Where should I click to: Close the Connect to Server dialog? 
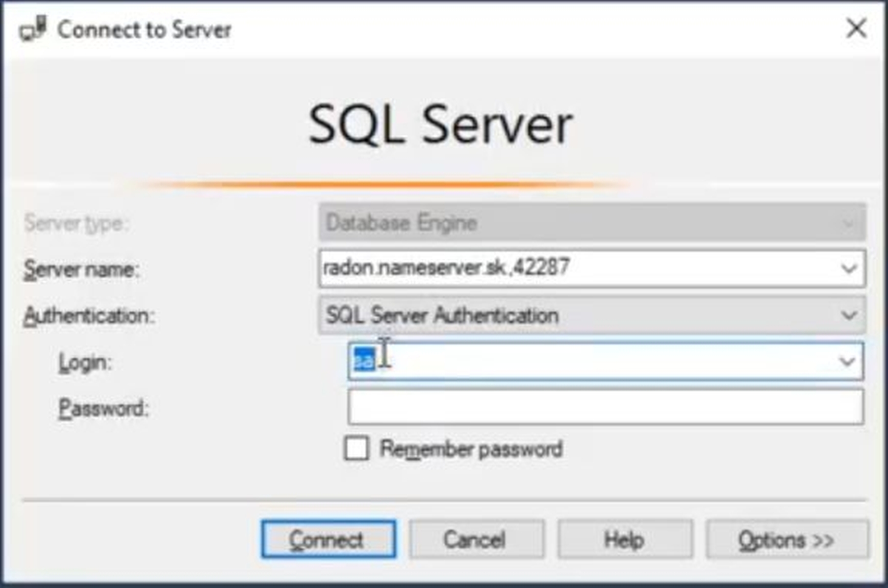[856, 28]
